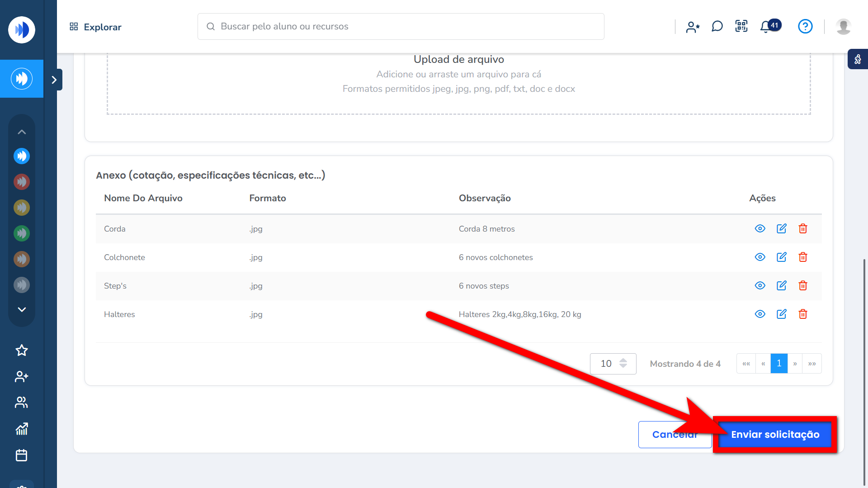Click the Cancelar button
The image size is (868, 488).
pos(675,435)
